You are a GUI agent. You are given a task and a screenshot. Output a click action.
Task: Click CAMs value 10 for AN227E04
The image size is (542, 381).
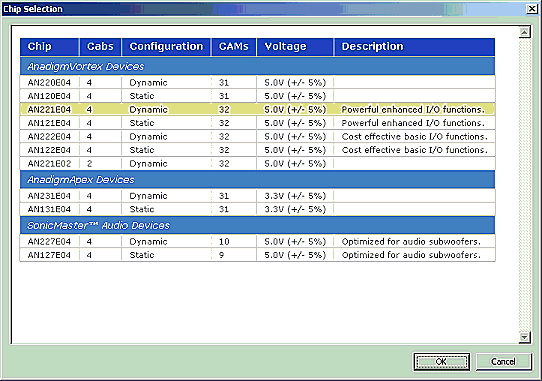(x=224, y=241)
